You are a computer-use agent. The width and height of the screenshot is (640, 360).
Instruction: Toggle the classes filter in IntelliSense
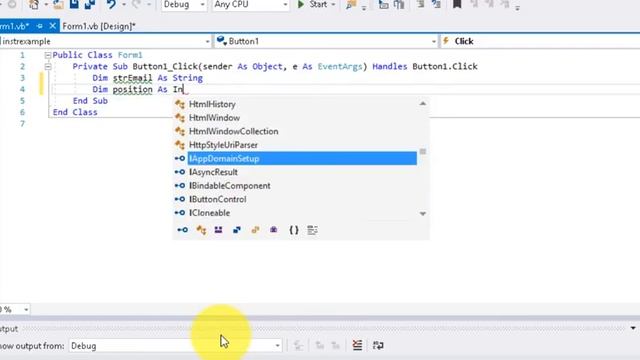201,230
